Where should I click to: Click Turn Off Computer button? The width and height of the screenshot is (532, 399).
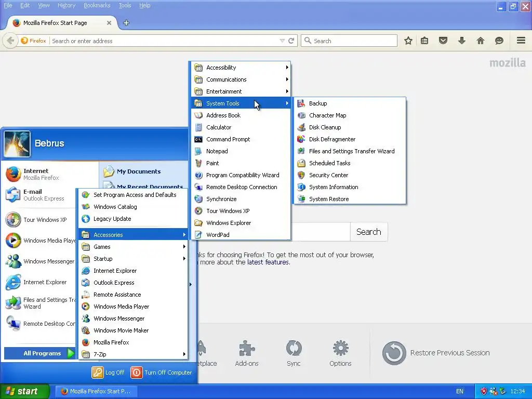click(161, 373)
